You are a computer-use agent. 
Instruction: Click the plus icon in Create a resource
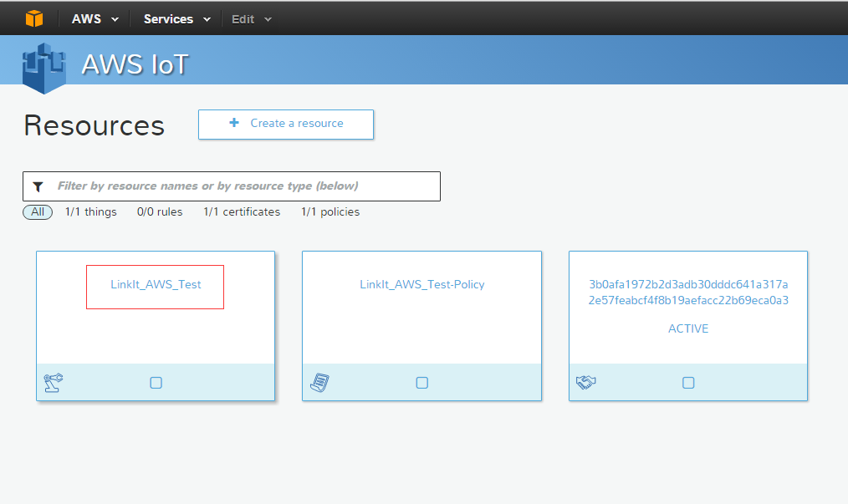234,123
